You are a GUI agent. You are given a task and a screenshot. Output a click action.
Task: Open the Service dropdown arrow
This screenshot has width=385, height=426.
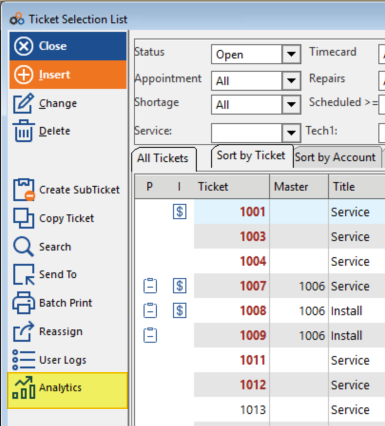[x=291, y=133]
